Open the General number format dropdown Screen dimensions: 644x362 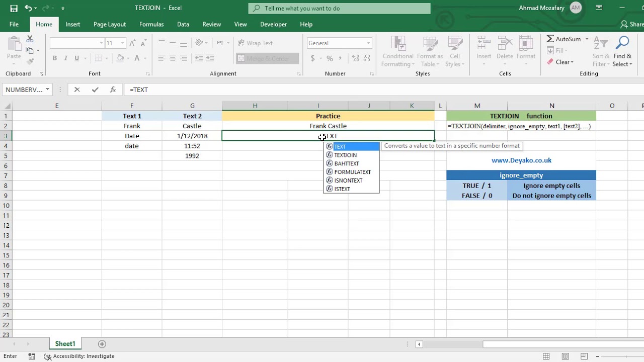point(368,43)
